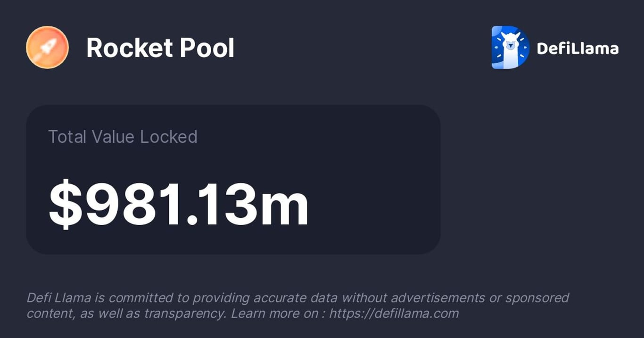Viewport: 644px width, 338px height.
Task: Click the word "sponsored" in the disclaimer
Action: 537,298
